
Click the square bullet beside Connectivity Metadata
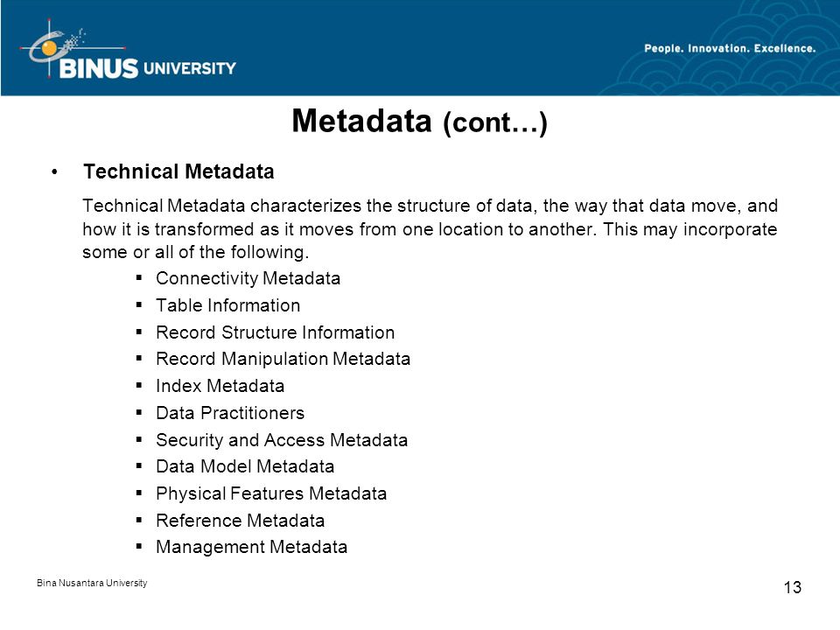point(139,277)
